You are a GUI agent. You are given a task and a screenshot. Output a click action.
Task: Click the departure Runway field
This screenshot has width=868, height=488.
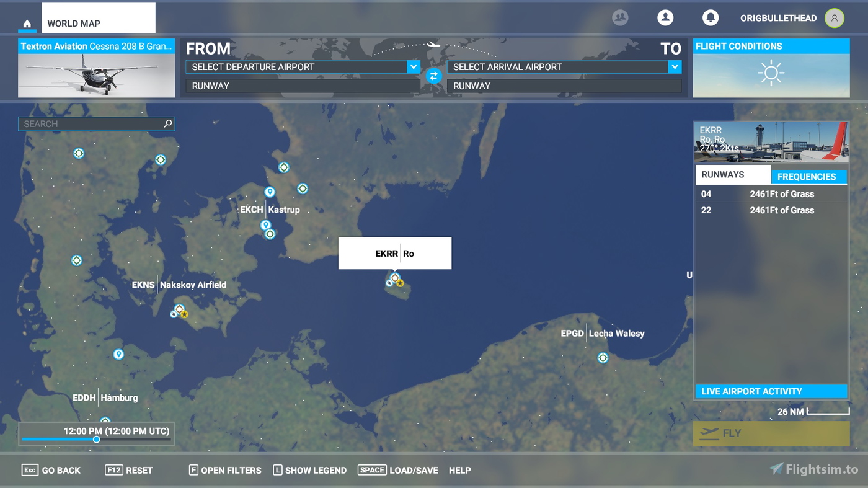pos(302,86)
